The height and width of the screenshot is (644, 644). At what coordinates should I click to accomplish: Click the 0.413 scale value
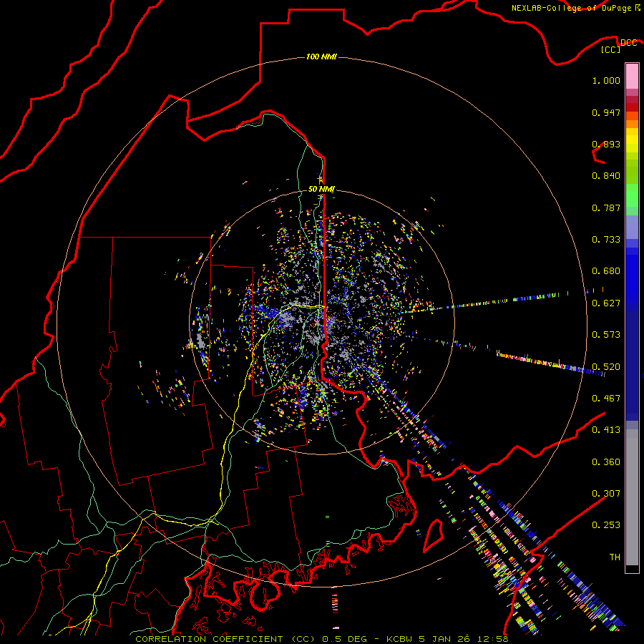pyautogui.click(x=606, y=430)
